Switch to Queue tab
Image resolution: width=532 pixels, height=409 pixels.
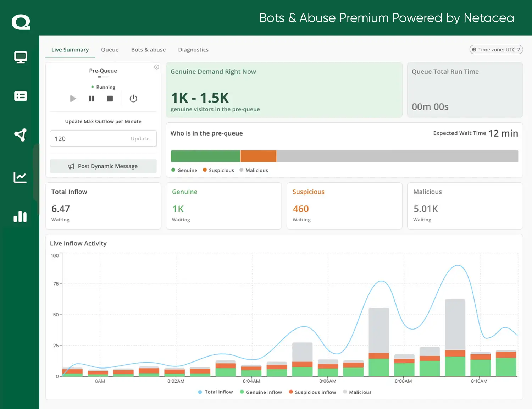pyautogui.click(x=110, y=50)
